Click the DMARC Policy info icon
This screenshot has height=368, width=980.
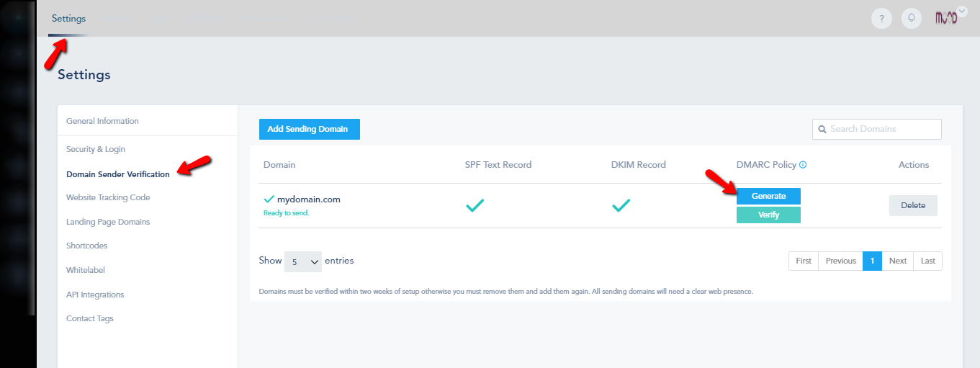coord(803,165)
